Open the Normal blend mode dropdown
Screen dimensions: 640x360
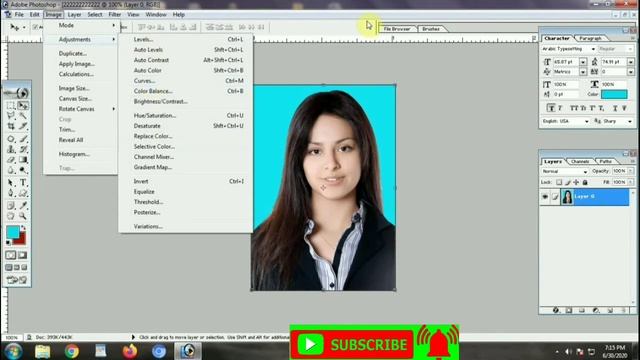pyautogui.click(x=564, y=171)
